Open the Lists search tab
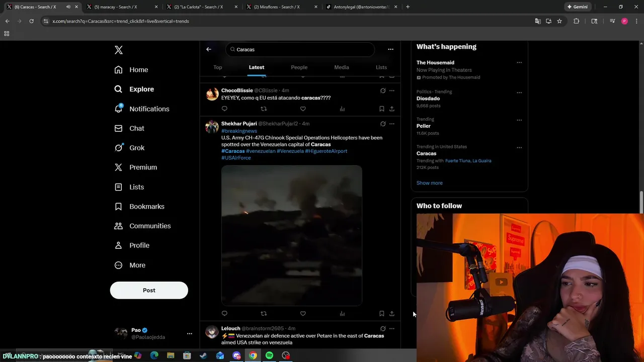This screenshot has width=644, height=362. point(381,67)
